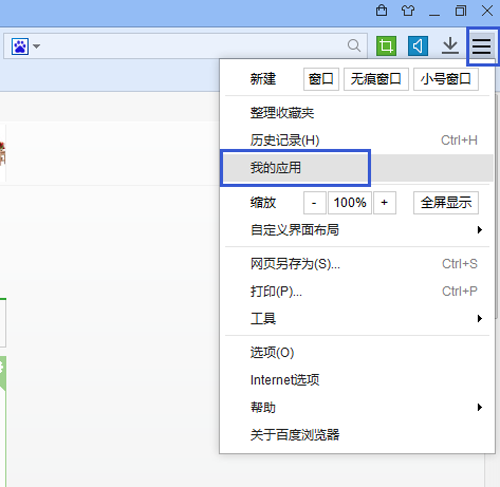Viewport: 500px width, 487px height.
Task: Open Internet选项 menu entry
Action: tap(357, 380)
